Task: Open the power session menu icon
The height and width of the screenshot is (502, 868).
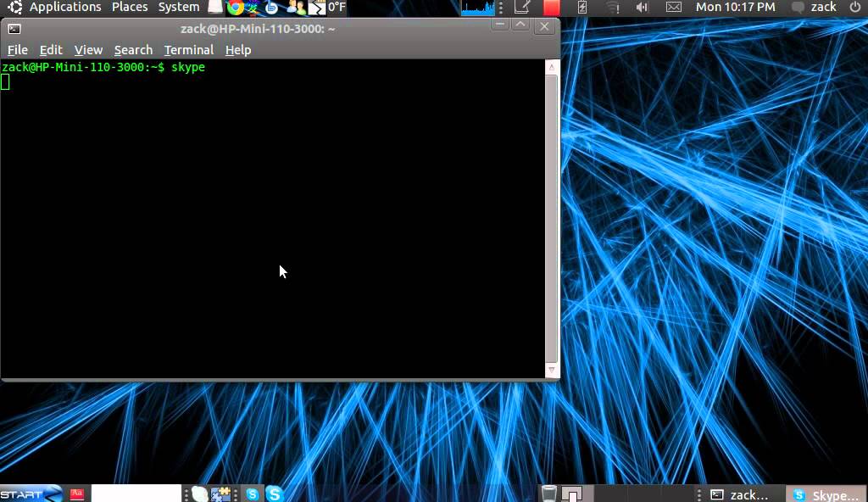Action: point(855,7)
